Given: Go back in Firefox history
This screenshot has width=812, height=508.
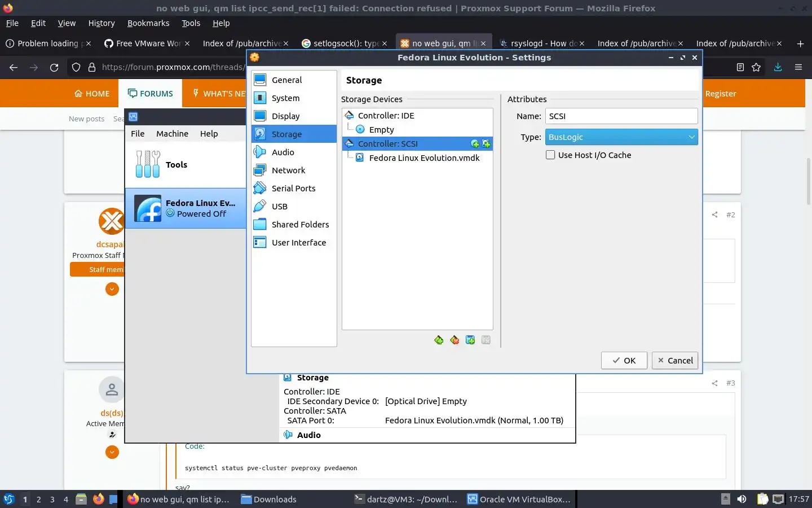Looking at the screenshot, I should 14,67.
